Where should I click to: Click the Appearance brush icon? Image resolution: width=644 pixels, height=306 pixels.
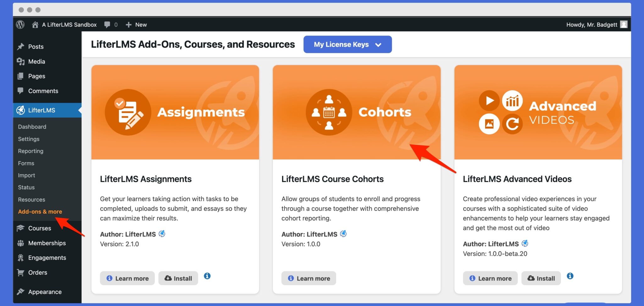20,292
